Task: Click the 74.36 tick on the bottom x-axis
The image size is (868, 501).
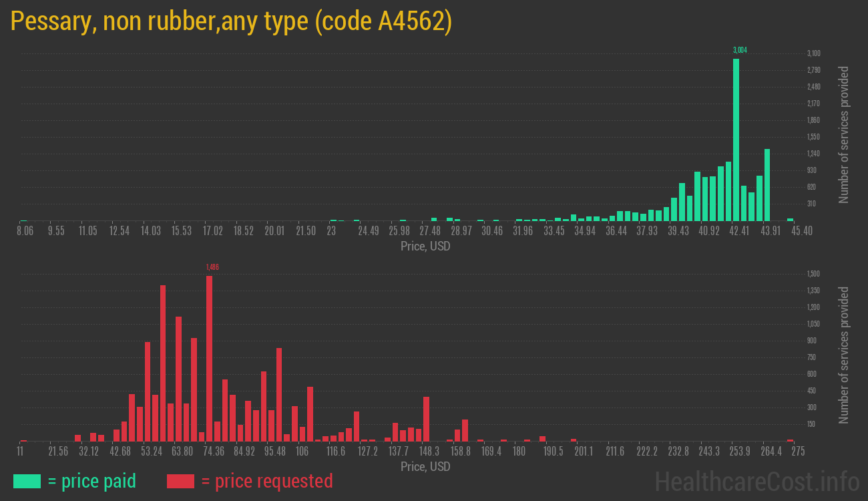Action: click(x=214, y=452)
